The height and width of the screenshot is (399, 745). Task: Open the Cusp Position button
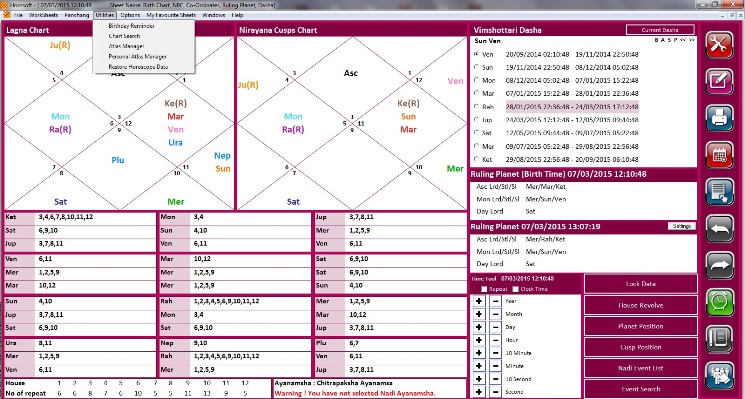(x=640, y=347)
